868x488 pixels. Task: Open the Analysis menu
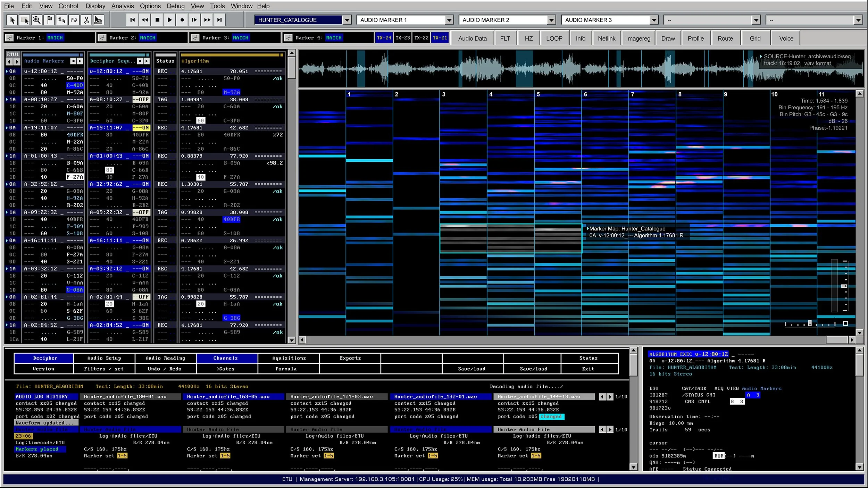click(x=122, y=6)
